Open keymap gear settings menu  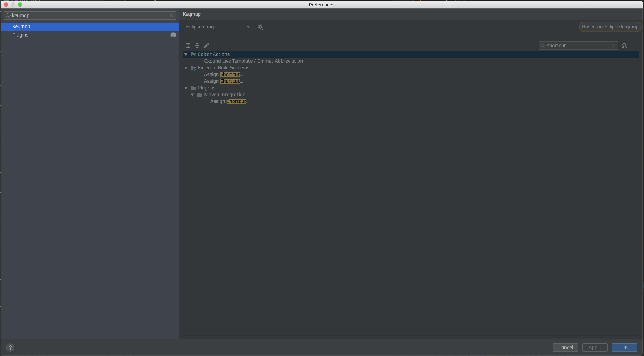(261, 27)
